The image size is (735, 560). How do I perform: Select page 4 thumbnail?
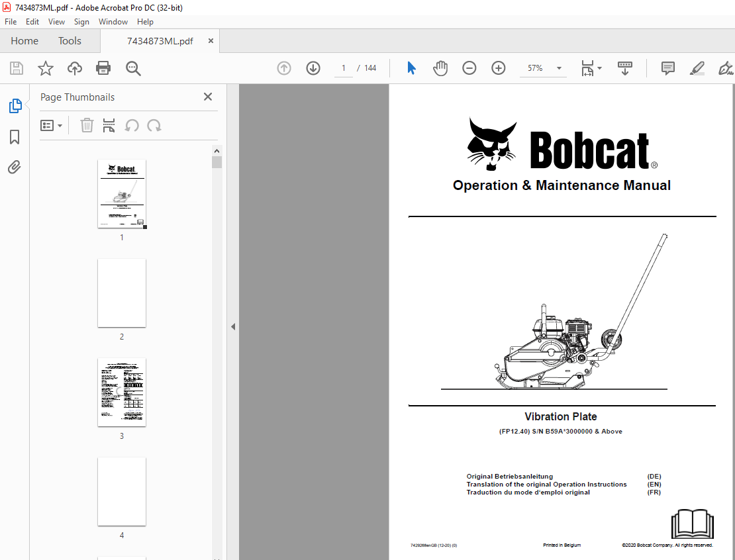pyautogui.click(x=122, y=492)
